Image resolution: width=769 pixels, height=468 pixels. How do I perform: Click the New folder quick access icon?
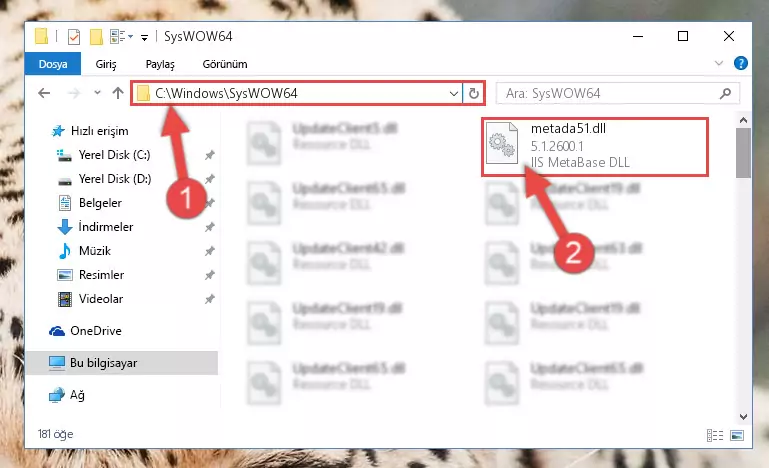pos(96,37)
